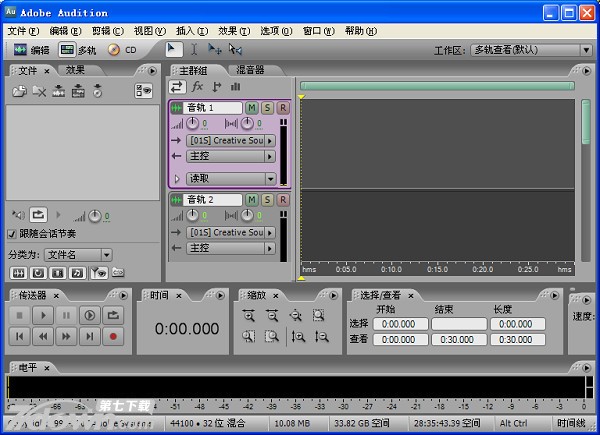
Task: Select the Time Selection cursor tool
Action: click(193, 49)
